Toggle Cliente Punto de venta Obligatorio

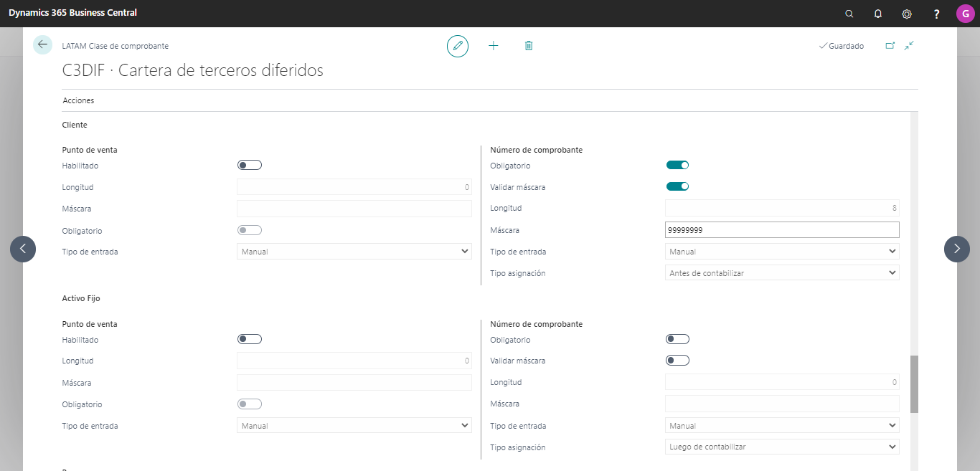click(250, 230)
